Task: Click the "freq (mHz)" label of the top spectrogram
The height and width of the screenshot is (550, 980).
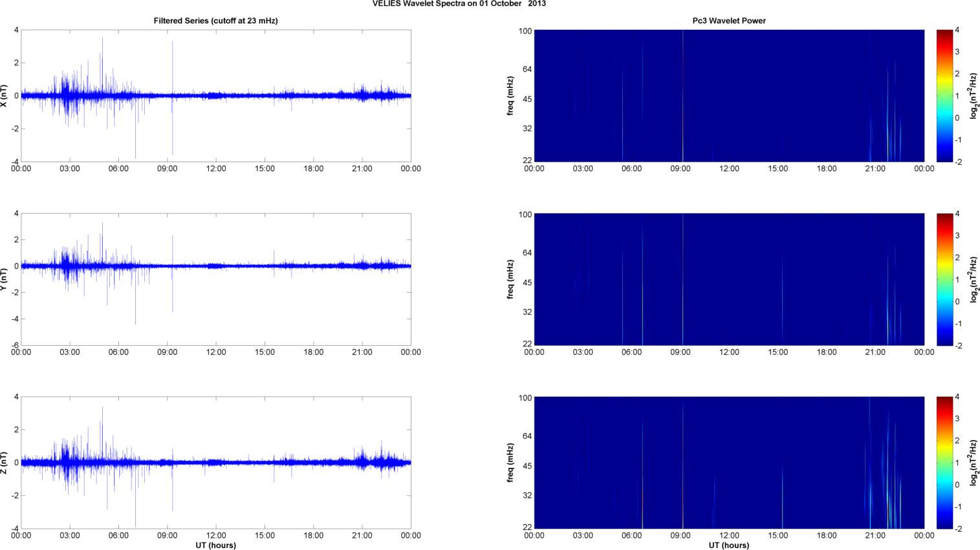Action: (x=510, y=96)
